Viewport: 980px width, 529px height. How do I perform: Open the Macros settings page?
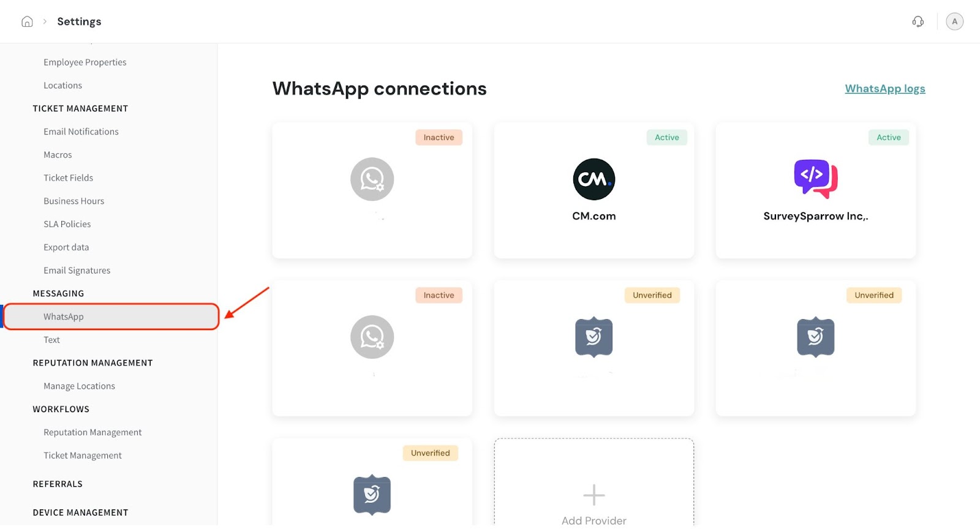click(x=58, y=155)
